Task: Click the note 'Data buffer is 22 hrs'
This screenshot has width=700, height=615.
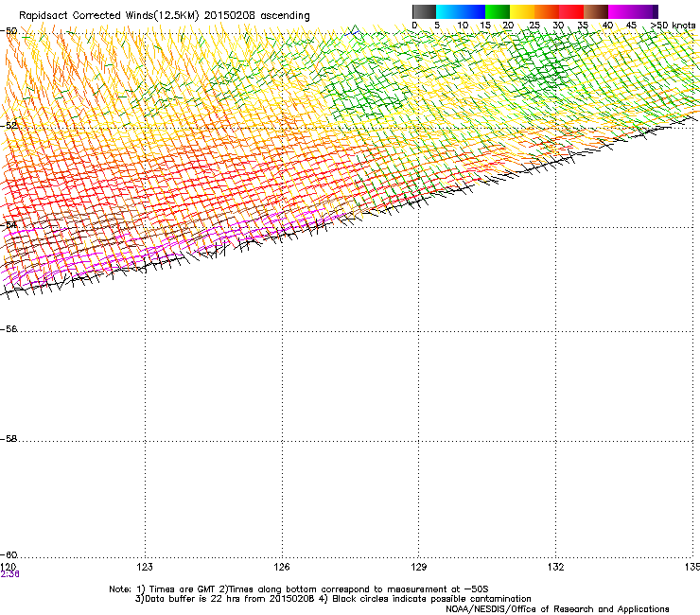Action: 194,599
